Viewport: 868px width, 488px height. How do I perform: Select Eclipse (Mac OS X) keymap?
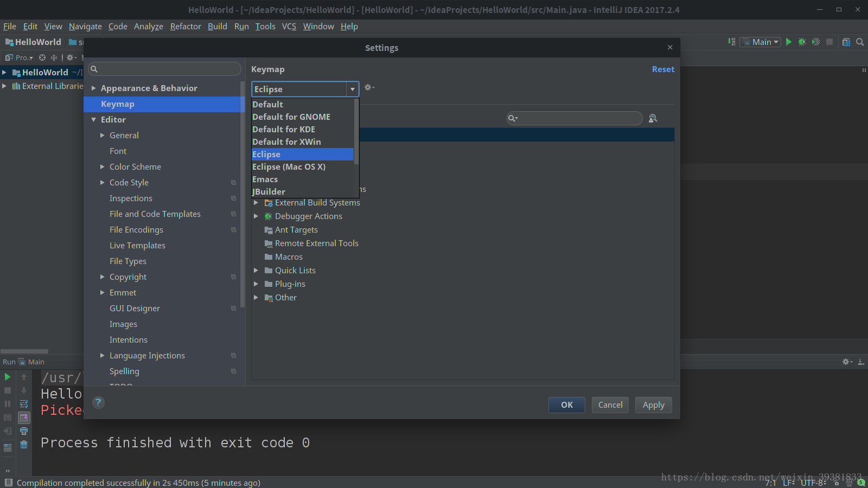(x=303, y=166)
